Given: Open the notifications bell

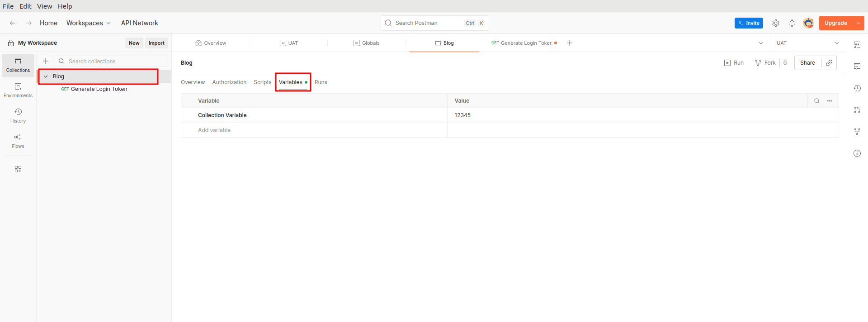Looking at the screenshot, I should pyautogui.click(x=792, y=23).
